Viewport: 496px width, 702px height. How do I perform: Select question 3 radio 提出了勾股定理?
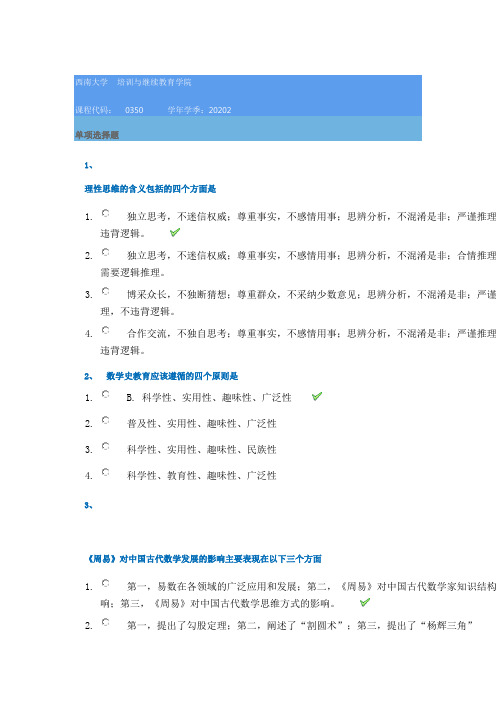pyautogui.click(x=106, y=622)
